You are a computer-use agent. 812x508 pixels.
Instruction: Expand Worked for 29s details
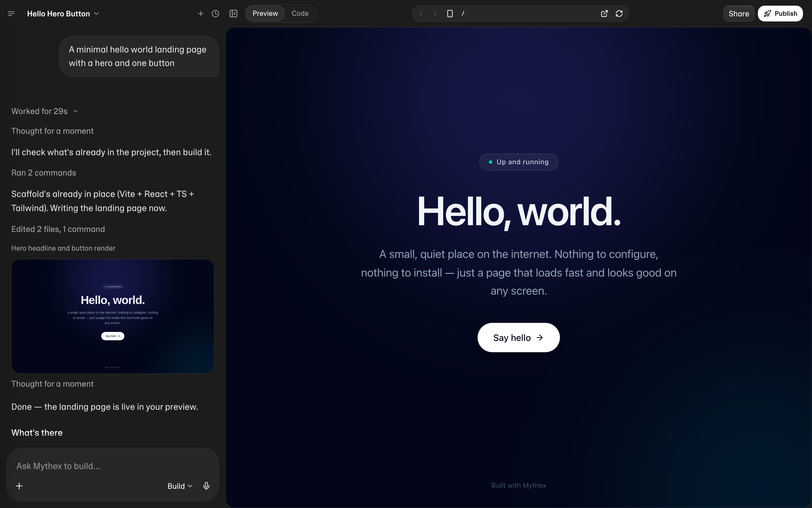[45, 111]
